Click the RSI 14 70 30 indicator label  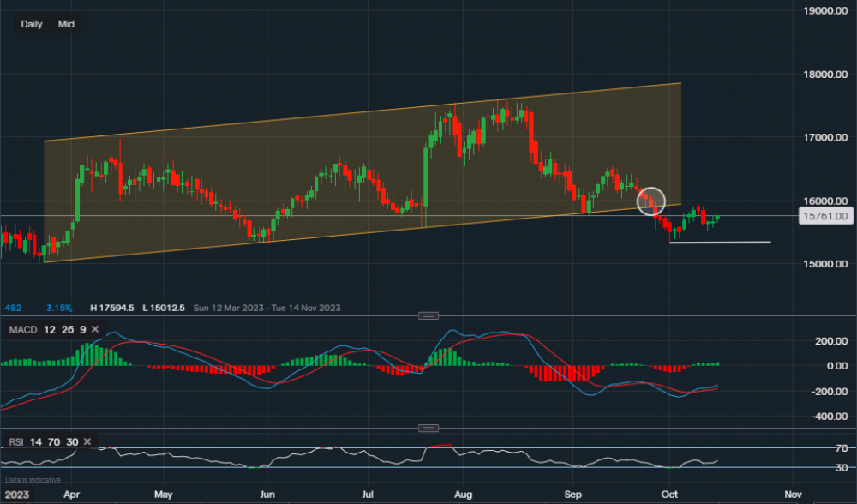click(x=43, y=442)
